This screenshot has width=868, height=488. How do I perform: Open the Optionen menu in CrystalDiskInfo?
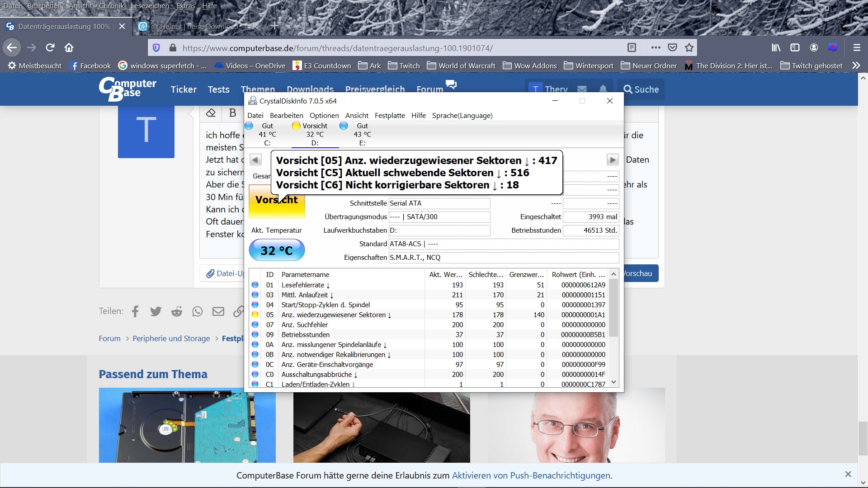pyautogui.click(x=324, y=116)
